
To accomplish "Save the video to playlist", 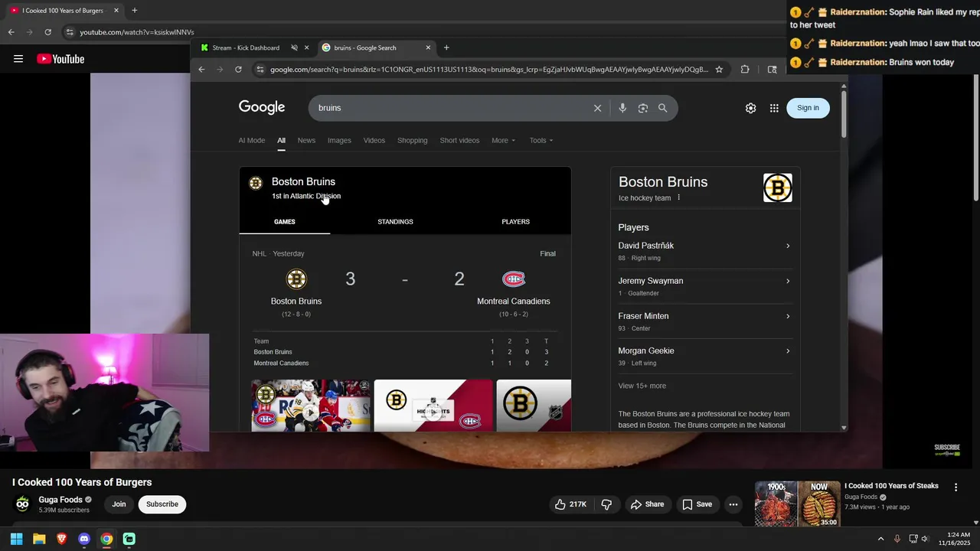I will pyautogui.click(x=697, y=504).
